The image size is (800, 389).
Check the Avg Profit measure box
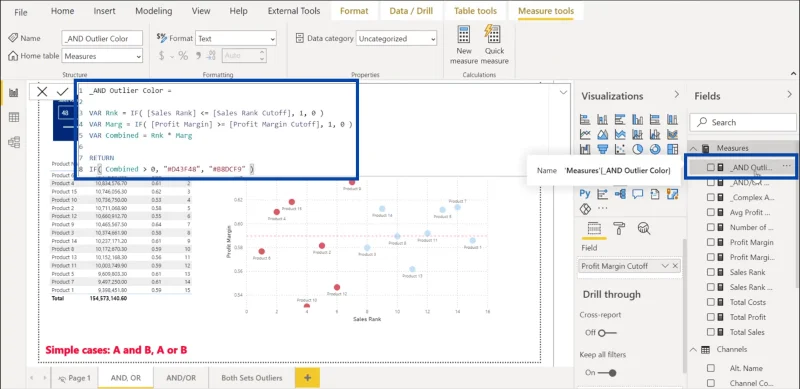tap(711, 212)
